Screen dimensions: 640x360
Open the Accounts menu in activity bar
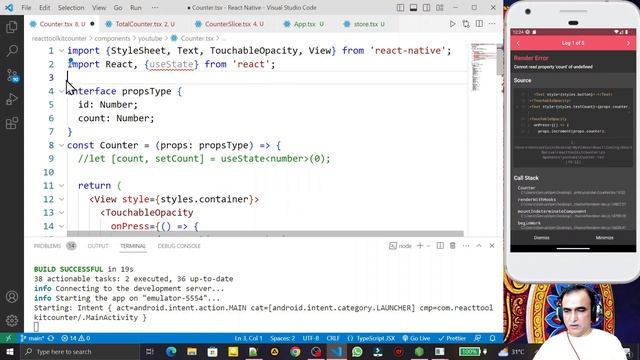point(12,297)
